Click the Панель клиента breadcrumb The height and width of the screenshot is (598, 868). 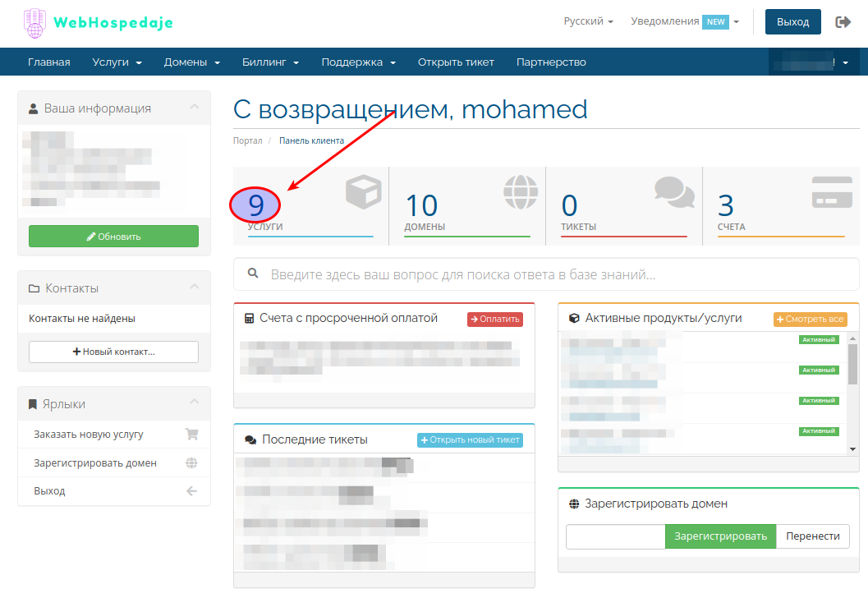pyautogui.click(x=311, y=140)
